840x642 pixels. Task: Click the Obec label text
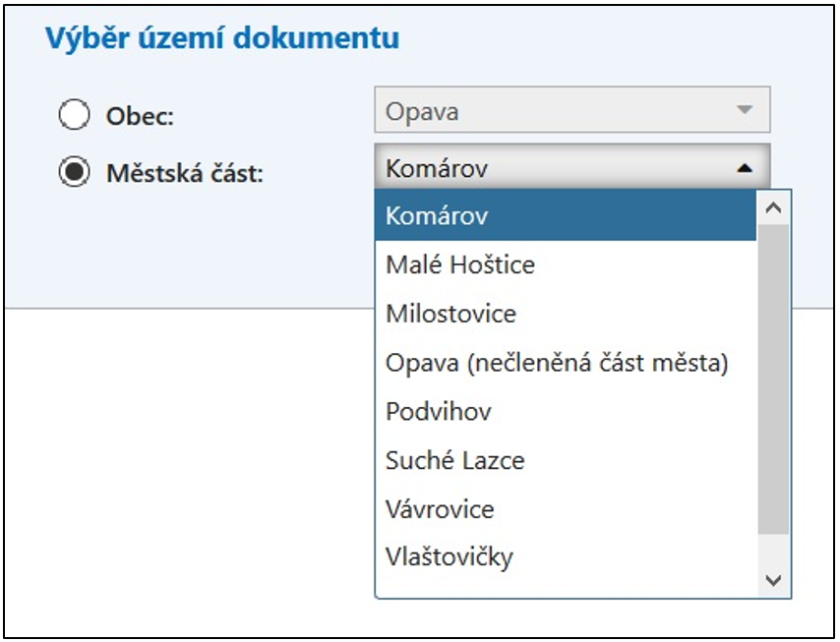pyautogui.click(x=140, y=116)
